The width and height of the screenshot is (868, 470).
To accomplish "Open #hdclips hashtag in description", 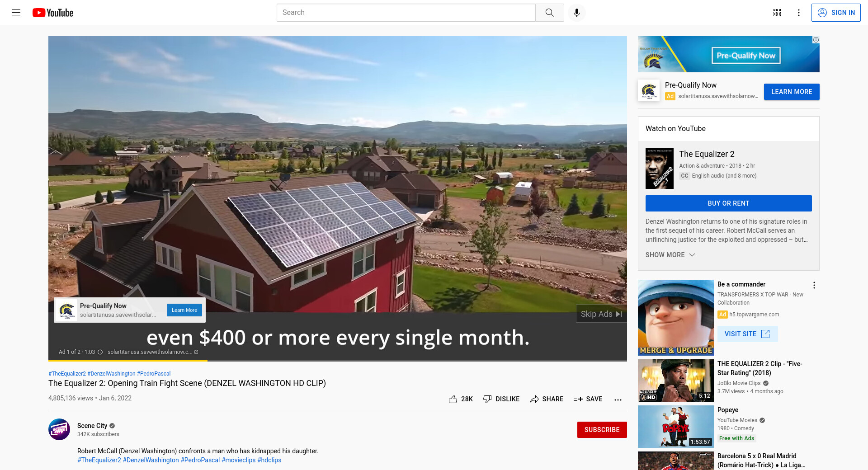I will [x=269, y=460].
